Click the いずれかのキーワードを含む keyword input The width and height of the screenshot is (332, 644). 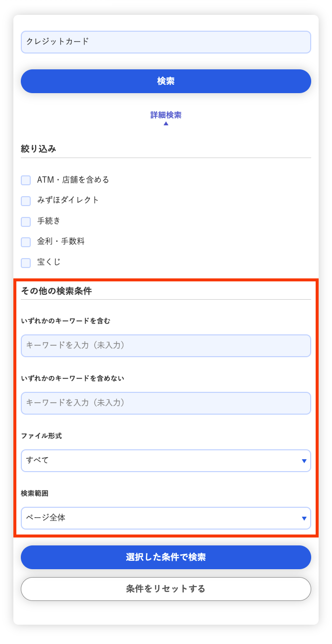click(166, 346)
